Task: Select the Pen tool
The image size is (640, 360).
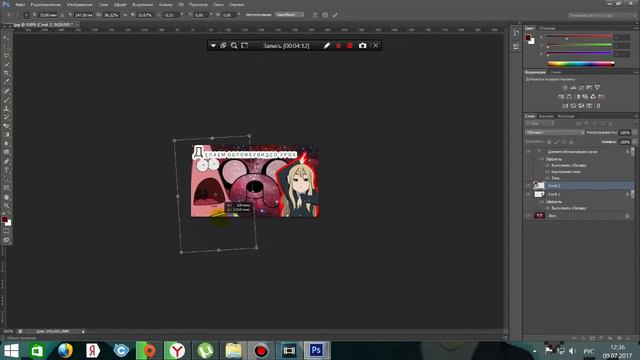Action: pyautogui.click(x=6, y=161)
